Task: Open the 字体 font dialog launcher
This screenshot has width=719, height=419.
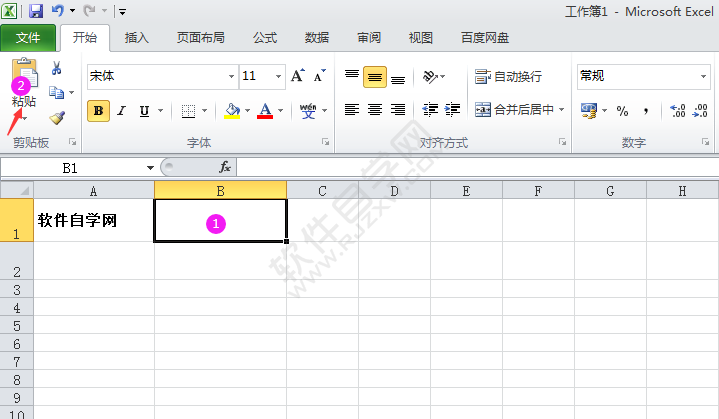Action: [326, 142]
